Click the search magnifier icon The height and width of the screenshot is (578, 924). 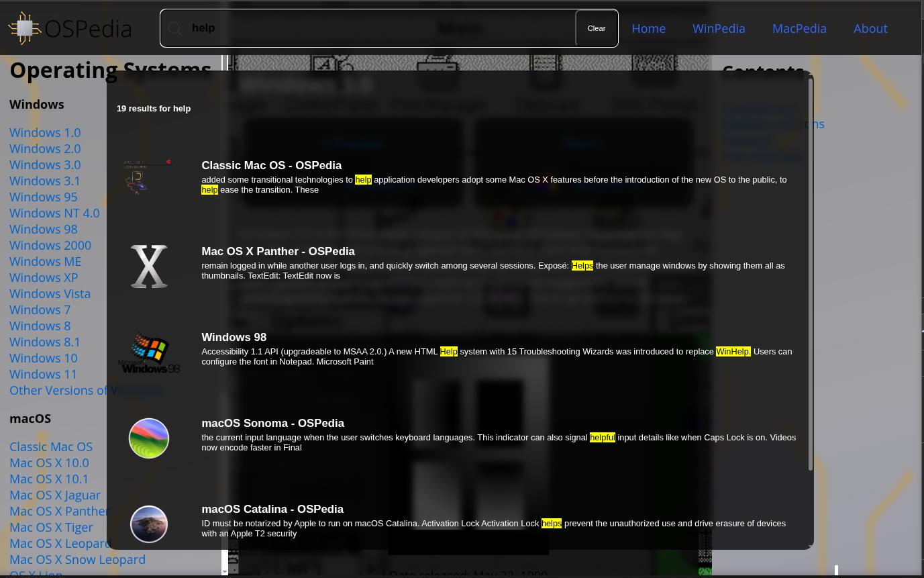(x=175, y=28)
